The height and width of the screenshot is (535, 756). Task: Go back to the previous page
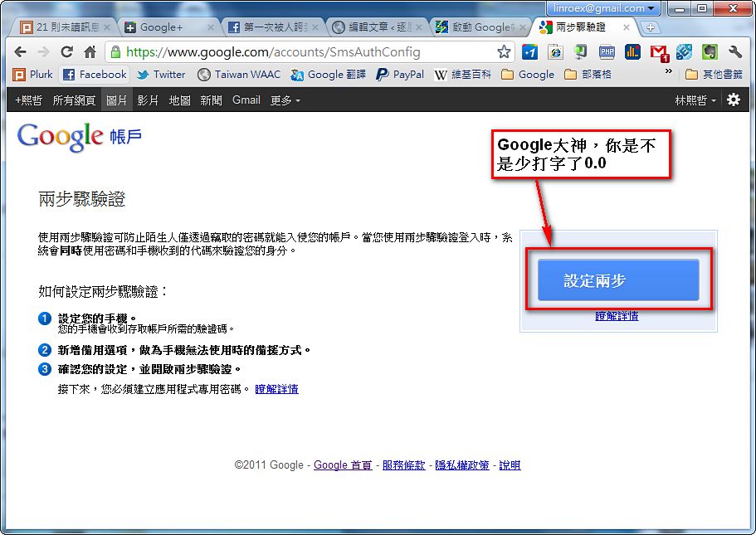tap(20, 52)
